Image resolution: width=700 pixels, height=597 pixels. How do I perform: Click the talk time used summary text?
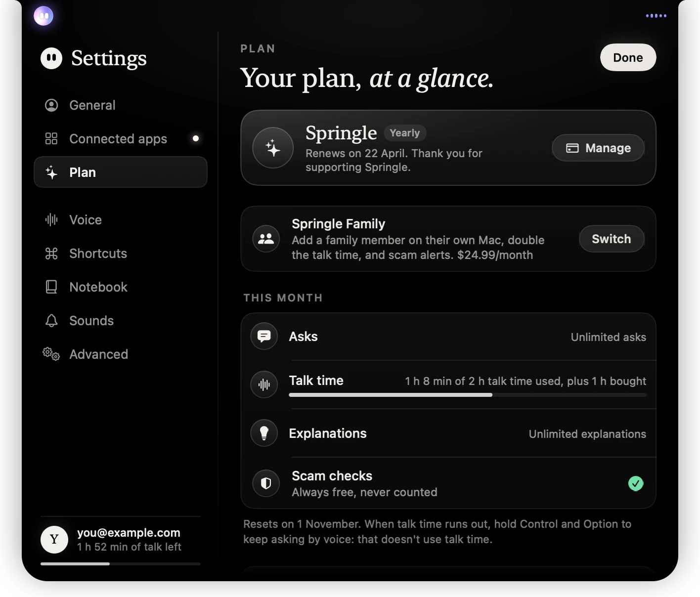click(525, 381)
